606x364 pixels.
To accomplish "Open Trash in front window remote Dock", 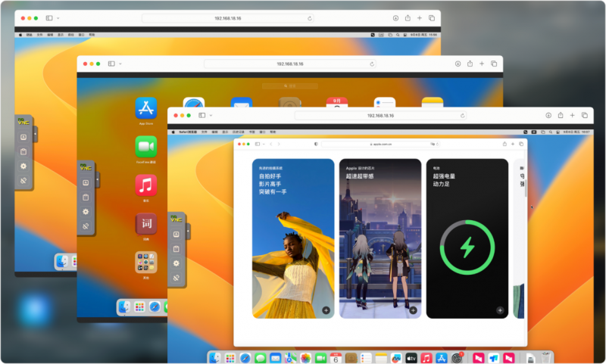I will coord(545,358).
